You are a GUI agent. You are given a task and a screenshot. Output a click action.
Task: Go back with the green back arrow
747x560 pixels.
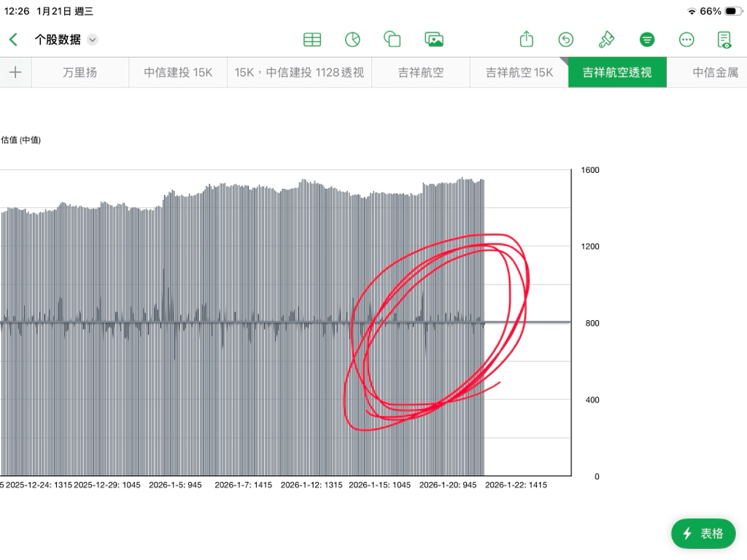coord(13,39)
